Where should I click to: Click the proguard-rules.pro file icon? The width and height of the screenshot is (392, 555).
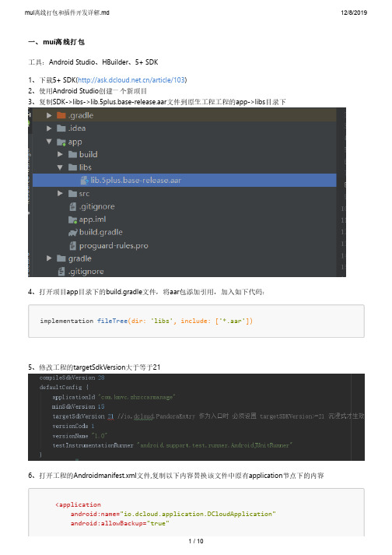(73, 246)
